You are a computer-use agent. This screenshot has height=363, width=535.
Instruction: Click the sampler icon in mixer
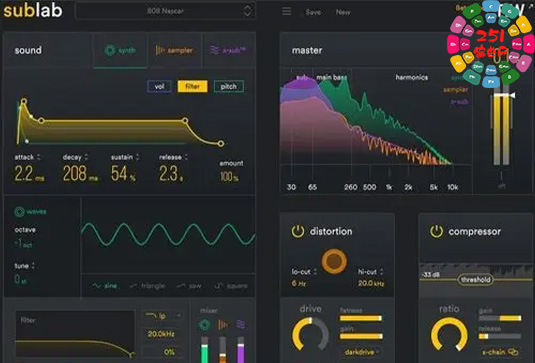tap(222, 324)
